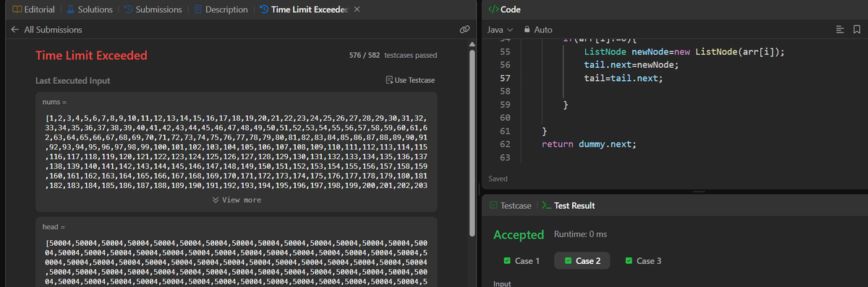This screenshot has width=868, height=287.
Task: Select the Time Limit Exceeded tab
Action: [303, 9]
